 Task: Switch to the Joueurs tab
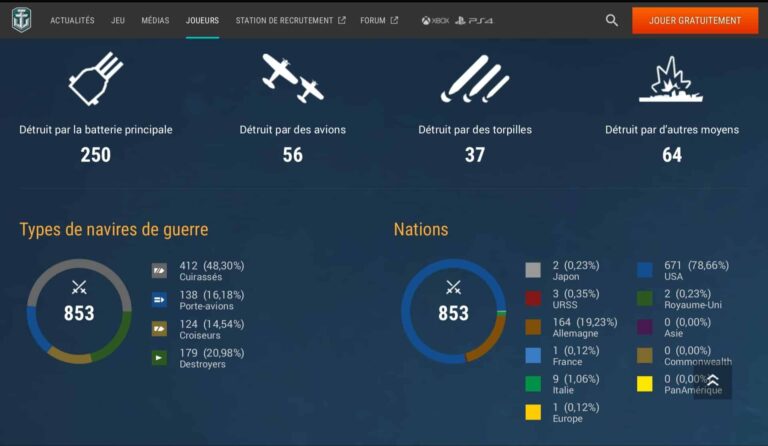click(x=202, y=20)
